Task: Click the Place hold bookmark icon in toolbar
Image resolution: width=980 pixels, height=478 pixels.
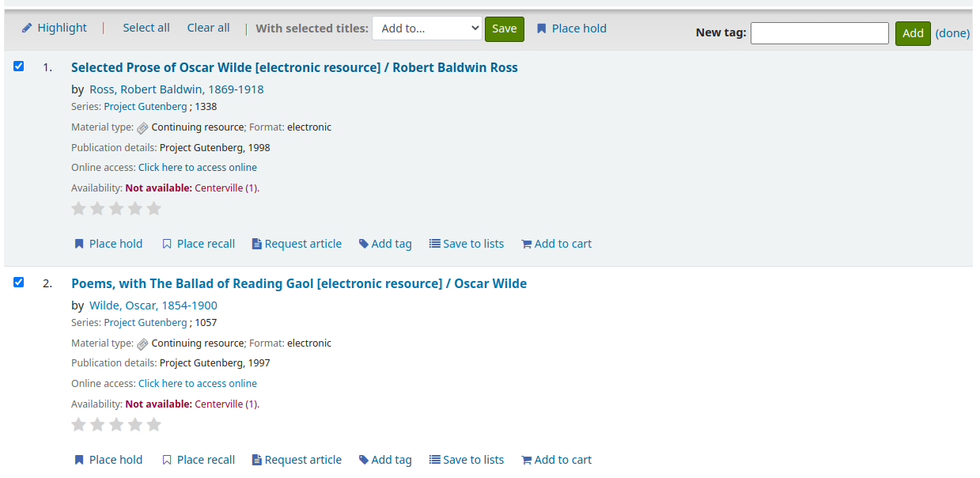Action: tap(541, 28)
